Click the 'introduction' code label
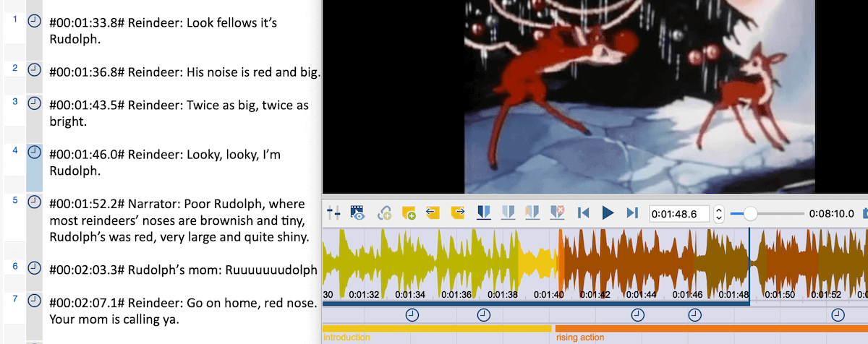The width and height of the screenshot is (868, 344). pyautogui.click(x=346, y=337)
